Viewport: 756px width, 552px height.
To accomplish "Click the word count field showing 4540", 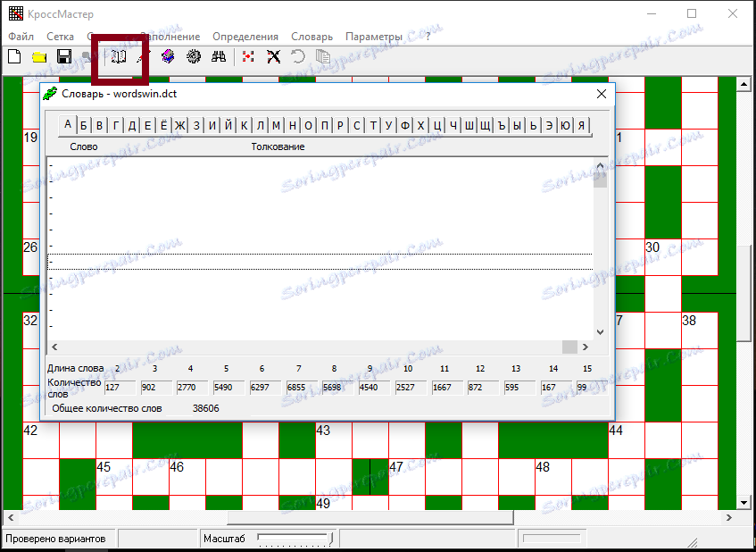I will (x=373, y=387).
